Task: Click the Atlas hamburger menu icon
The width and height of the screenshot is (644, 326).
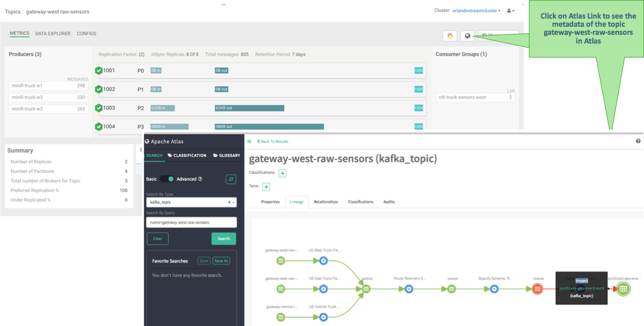Action: tap(249, 141)
